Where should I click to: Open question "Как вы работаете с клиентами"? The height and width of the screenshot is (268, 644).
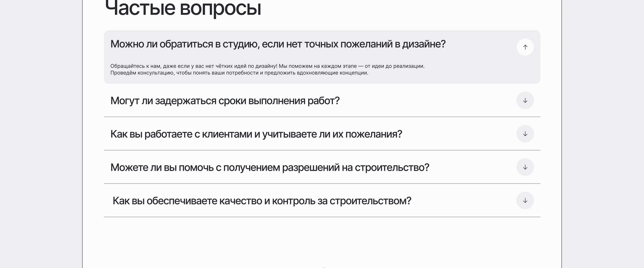click(256, 134)
